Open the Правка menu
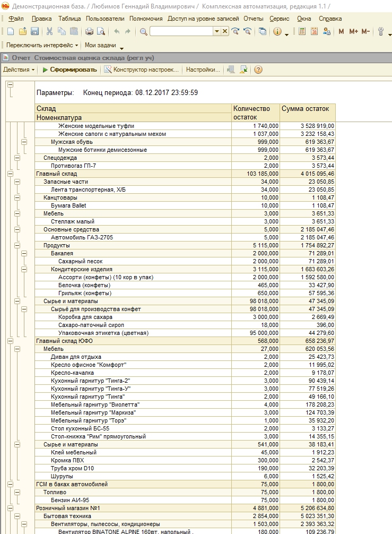The image size is (392, 534). pyautogui.click(x=41, y=19)
